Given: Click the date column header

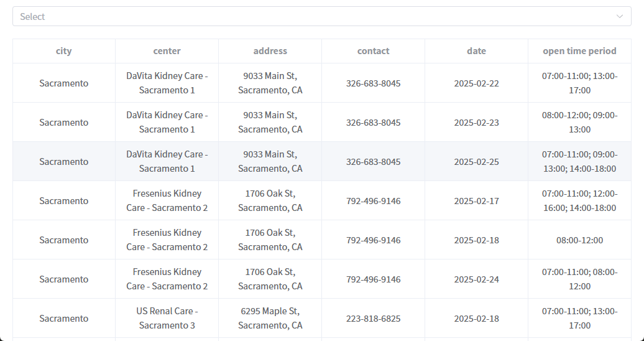Looking at the screenshot, I should (x=476, y=51).
